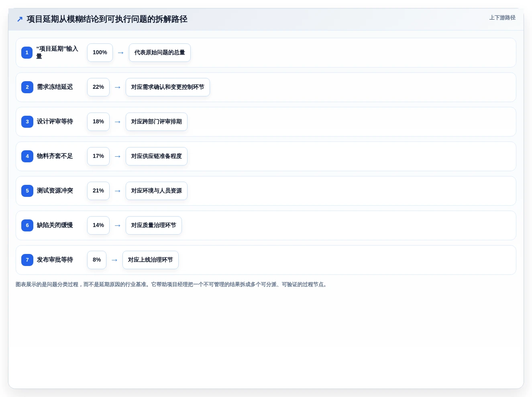The width and height of the screenshot is (532, 397).
Task: Click the 设计评审等待 row label
Action: 55,122
